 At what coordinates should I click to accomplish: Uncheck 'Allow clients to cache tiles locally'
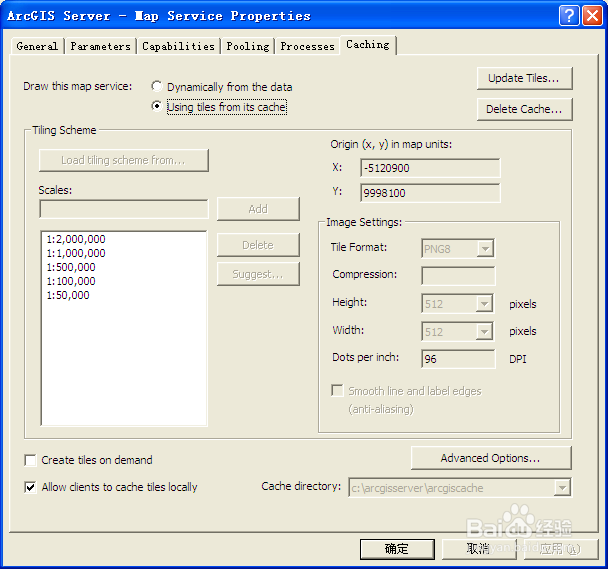30,487
